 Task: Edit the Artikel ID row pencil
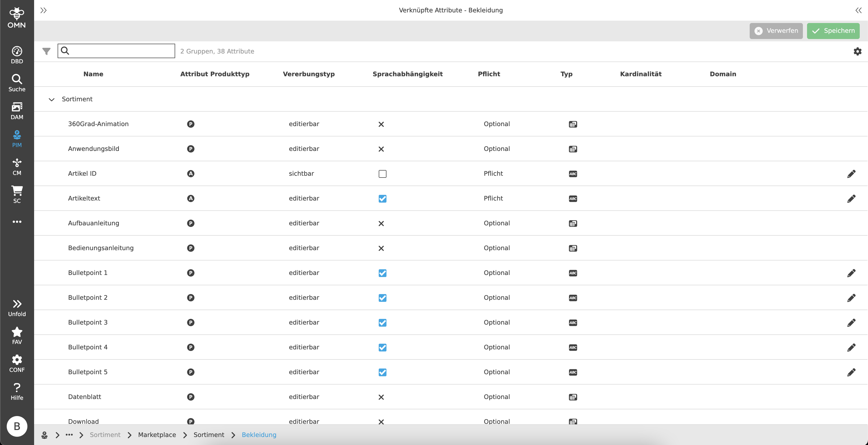[x=851, y=174]
